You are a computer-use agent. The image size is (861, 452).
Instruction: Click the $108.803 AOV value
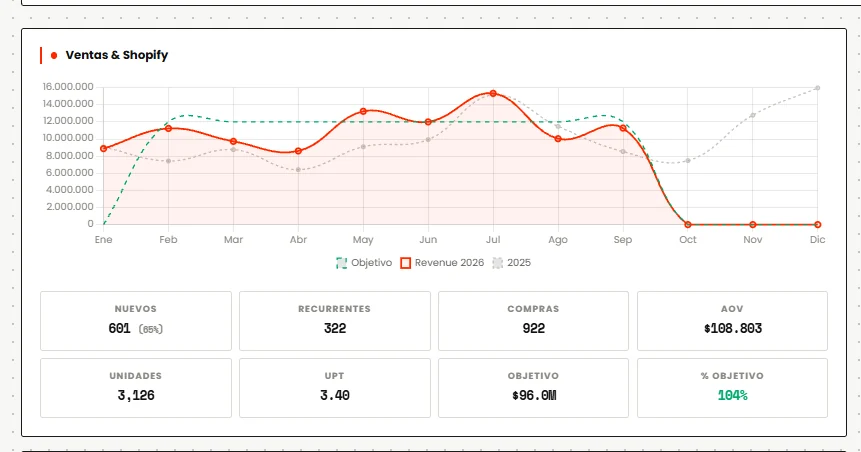point(733,328)
